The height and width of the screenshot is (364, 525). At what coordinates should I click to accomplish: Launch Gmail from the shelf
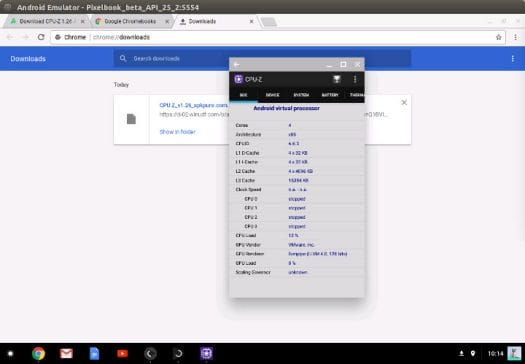point(66,354)
